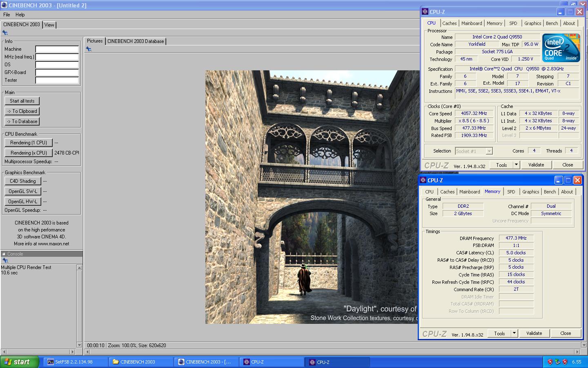Run the OpenGL HW-L test
588x368 pixels.
23,202
